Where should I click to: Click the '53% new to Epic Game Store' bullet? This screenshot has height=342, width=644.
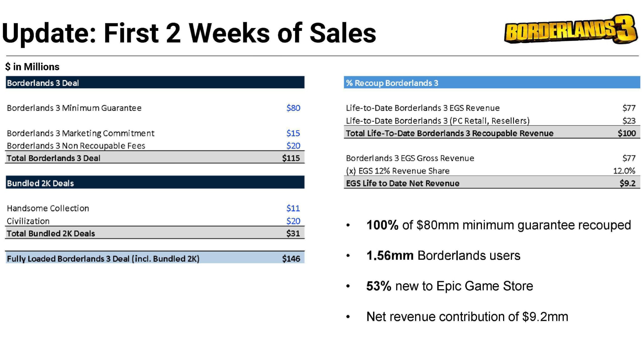(x=449, y=286)
